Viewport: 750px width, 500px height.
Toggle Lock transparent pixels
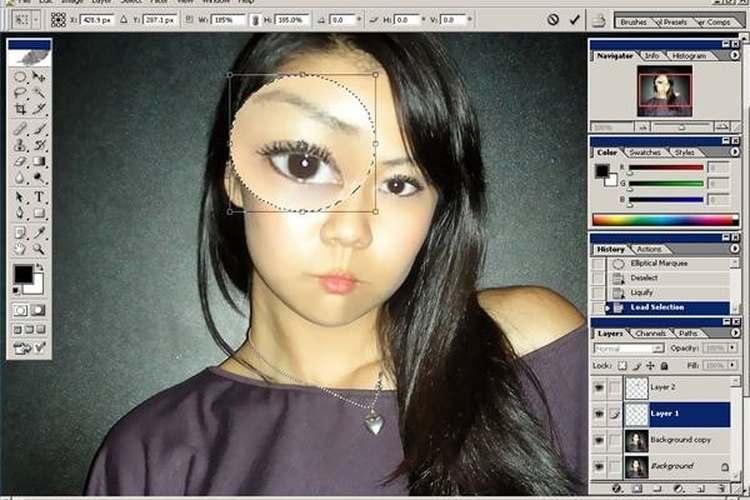click(x=622, y=366)
